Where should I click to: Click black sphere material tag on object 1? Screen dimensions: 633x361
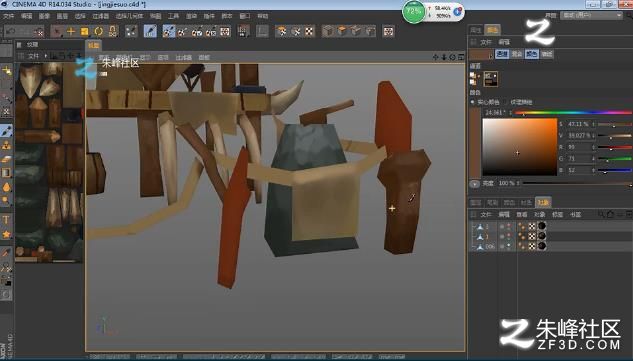click(x=542, y=226)
